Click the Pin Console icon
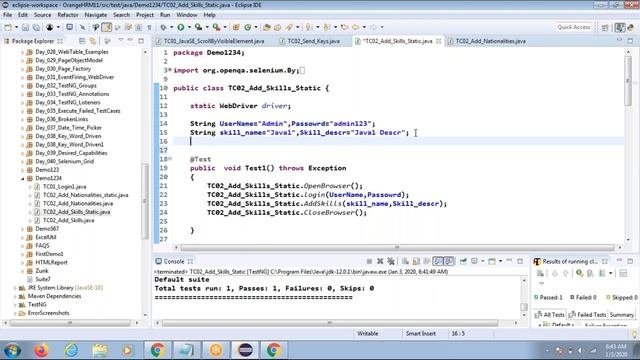Screen dimensions: 640x360 463,261
